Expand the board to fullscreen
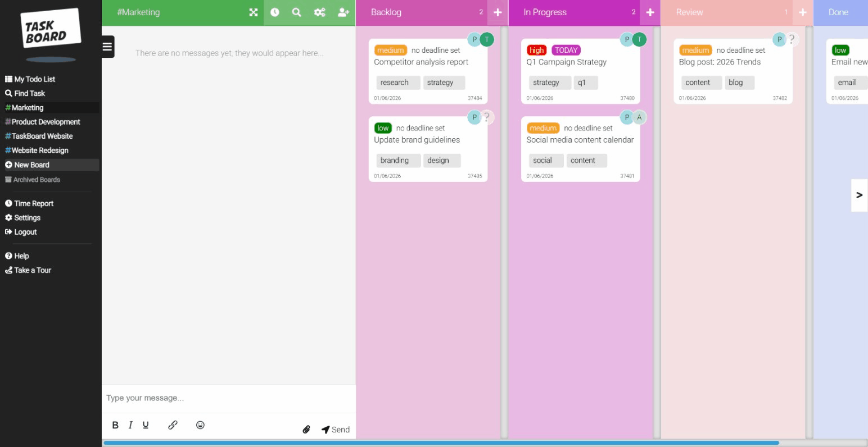This screenshot has height=447, width=868. coord(252,12)
